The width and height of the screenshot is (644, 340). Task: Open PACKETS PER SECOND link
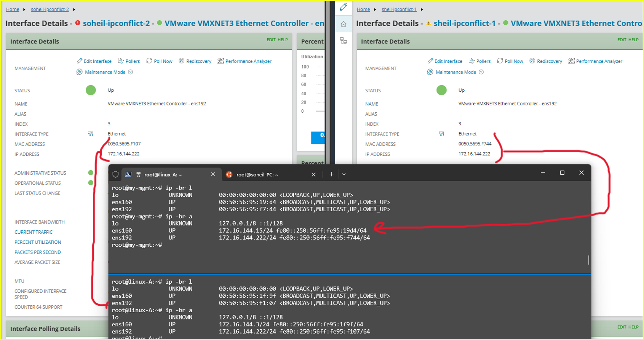pyautogui.click(x=38, y=252)
